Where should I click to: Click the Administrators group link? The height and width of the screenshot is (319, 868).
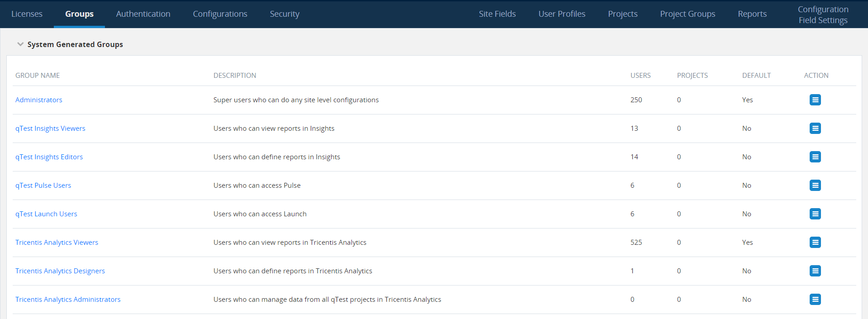39,100
